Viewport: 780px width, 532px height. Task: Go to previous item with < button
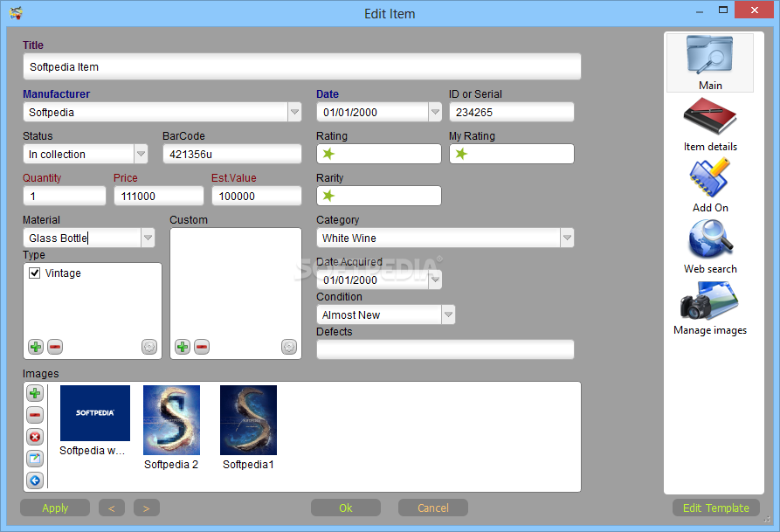pos(112,508)
